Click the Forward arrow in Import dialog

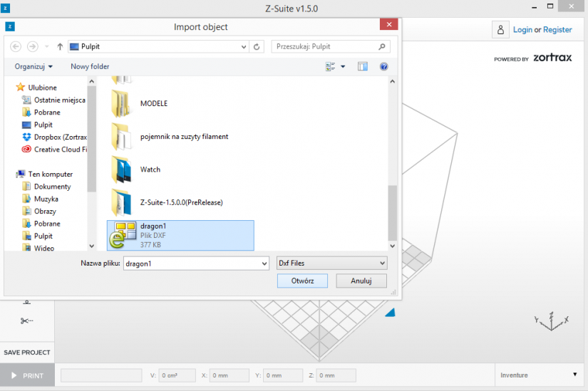point(33,46)
